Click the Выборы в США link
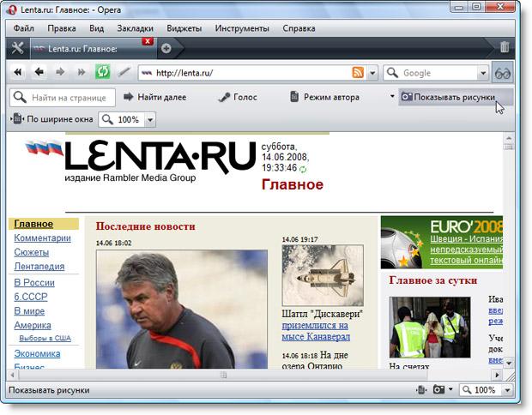The width and height of the screenshot is (532, 415). [x=45, y=338]
